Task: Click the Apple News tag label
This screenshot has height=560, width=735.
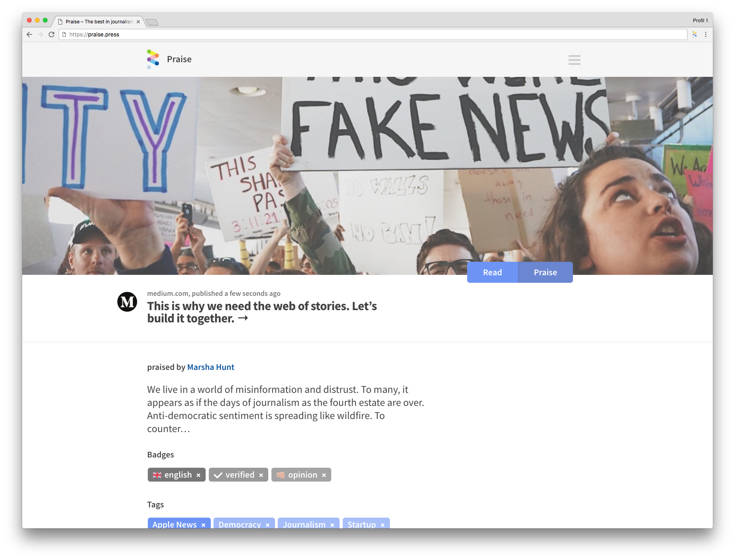Action: (x=174, y=524)
